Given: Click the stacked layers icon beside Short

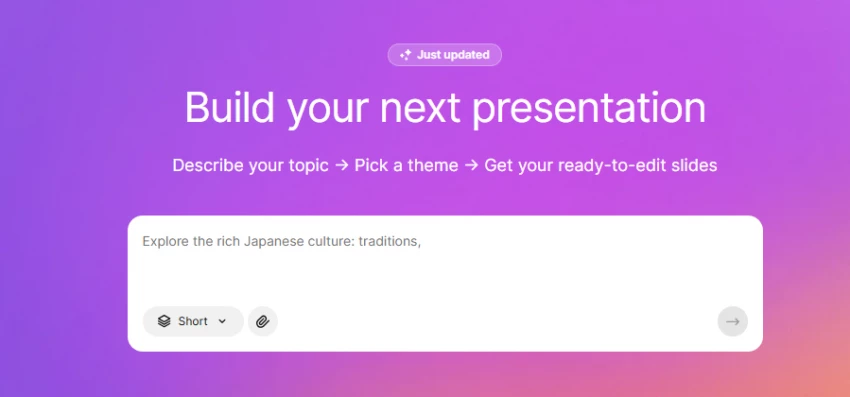Looking at the screenshot, I should click(x=164, y=322).
